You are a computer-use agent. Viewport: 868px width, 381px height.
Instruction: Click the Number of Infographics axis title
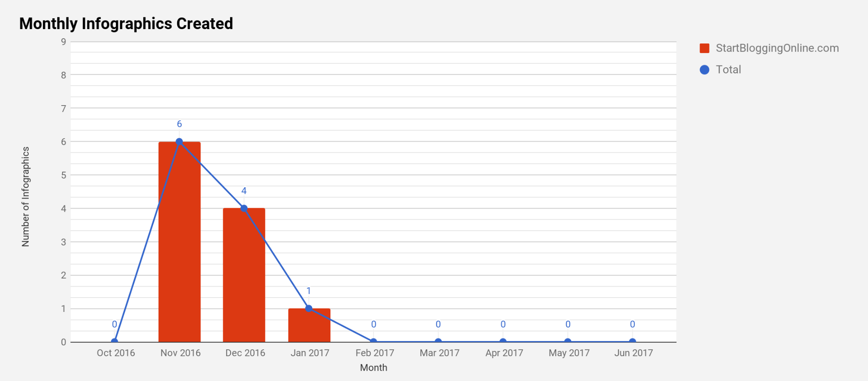coord(26,197)
